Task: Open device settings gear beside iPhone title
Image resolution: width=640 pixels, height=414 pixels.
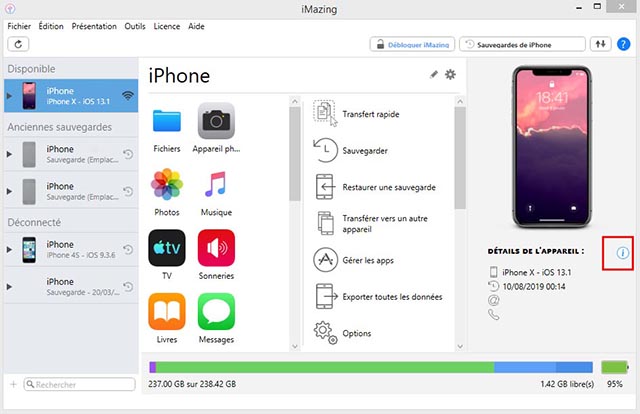Action: click(450, 74)
